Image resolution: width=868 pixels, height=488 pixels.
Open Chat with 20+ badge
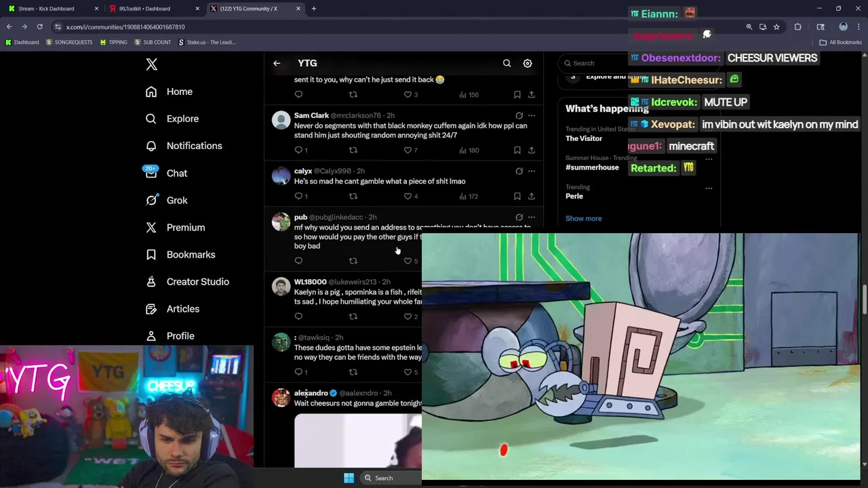pyautogui.click(x=167, y=173)
